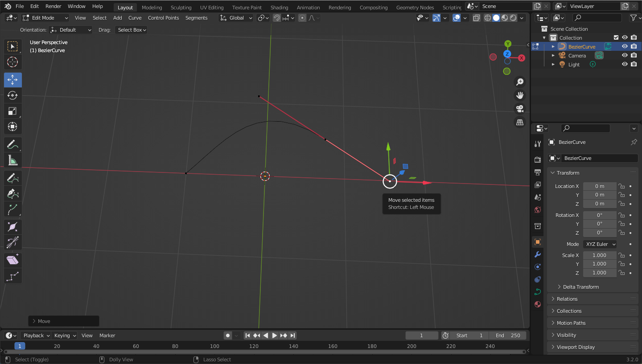Open XYZ Euler rotation mode dropdown
Image resolution: width=642 pixels, height=364 pixels.
(600, 244)
